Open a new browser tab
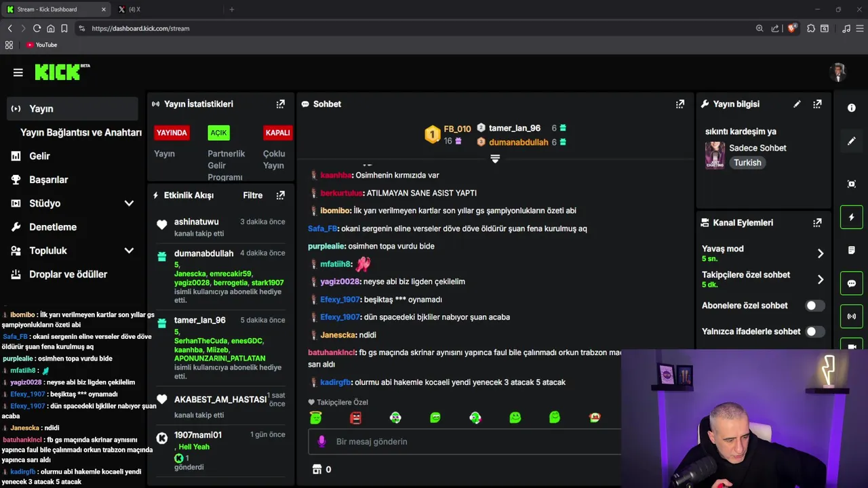The image size is (868, 488). point(232,9)
